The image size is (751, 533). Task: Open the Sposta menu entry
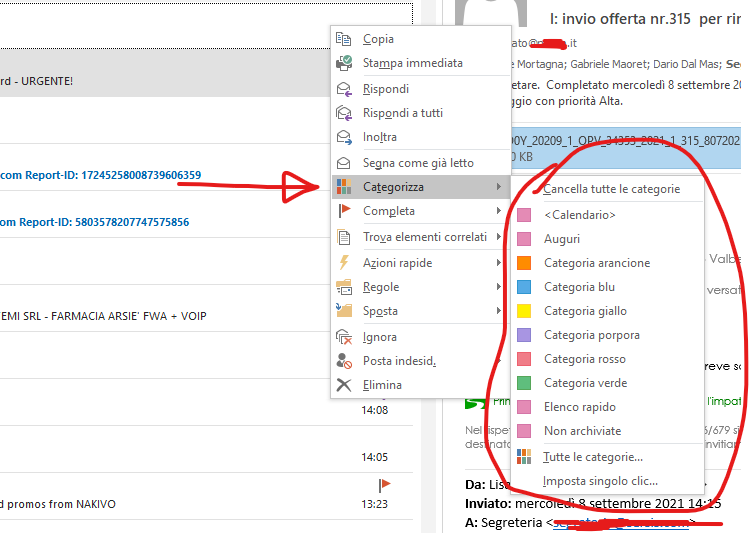pos(380,311)
